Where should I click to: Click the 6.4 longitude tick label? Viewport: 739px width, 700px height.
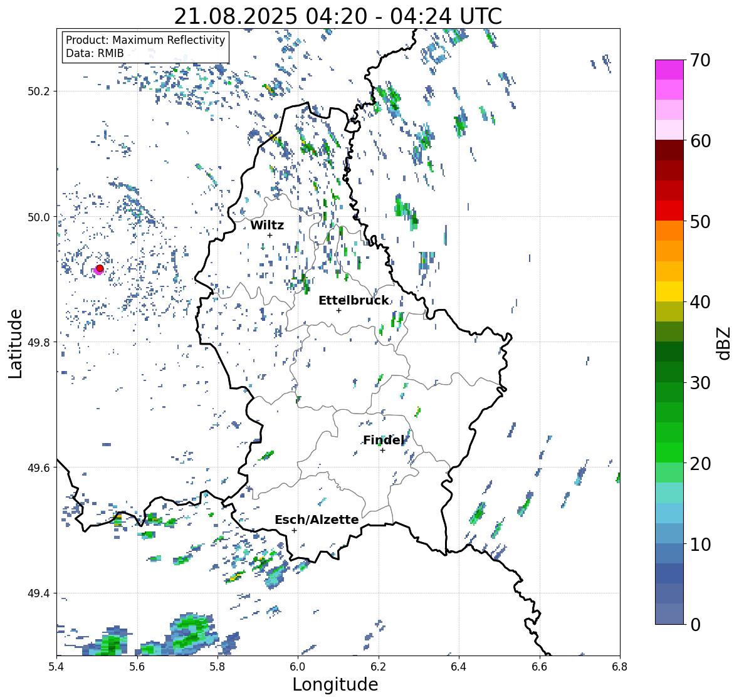459,666
